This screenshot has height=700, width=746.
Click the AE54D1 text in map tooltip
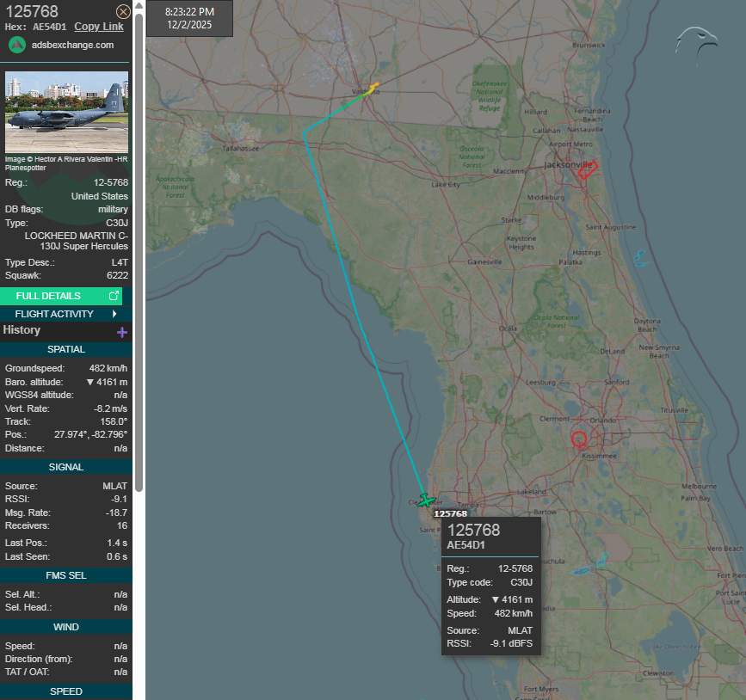click(465, 545)
